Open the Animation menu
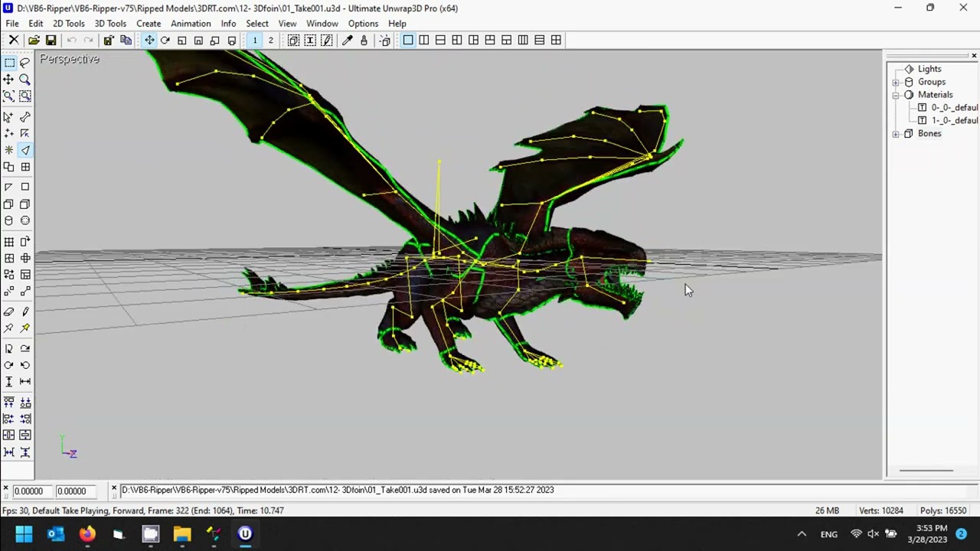Screen dimensions: 980x551 pos(191,24)
